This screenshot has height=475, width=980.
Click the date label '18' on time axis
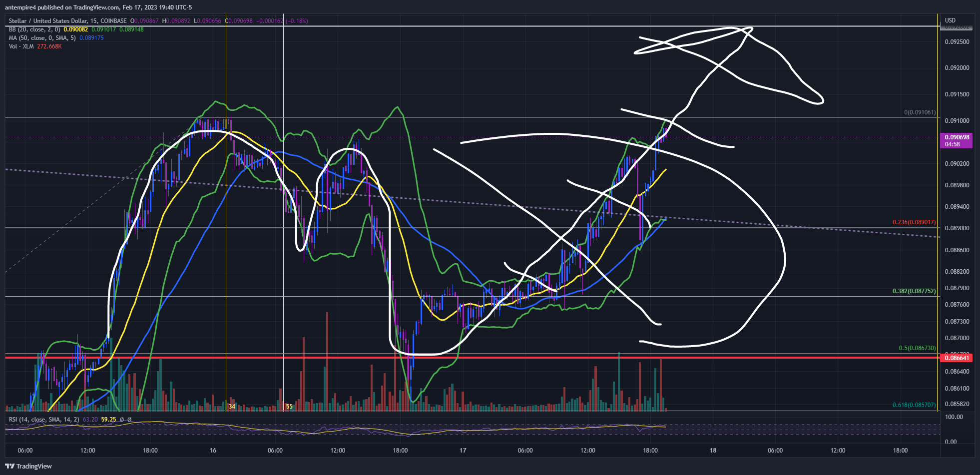pyautogui.click(x=713, y=451)
